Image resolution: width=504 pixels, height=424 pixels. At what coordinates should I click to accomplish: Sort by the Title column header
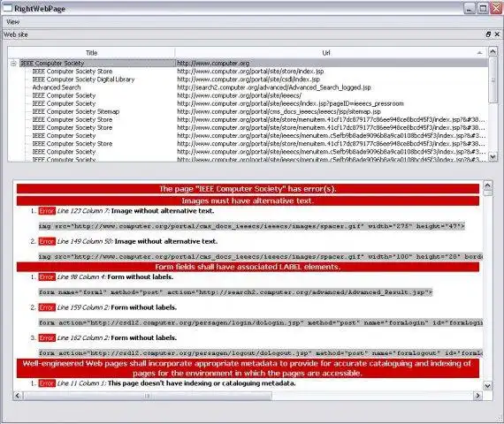(91, 53)
